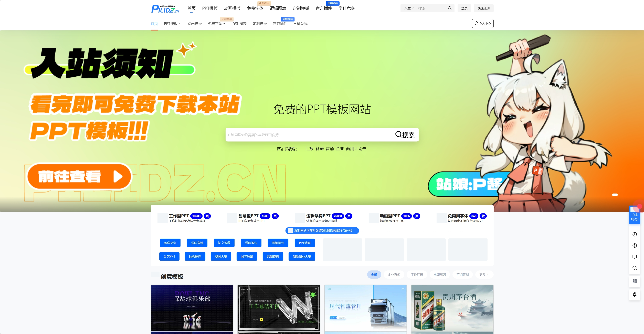The height and width of the screenshot is (334, 644).
Task: Click 逻辑图表 in second navigation row
Action: coord(239,24)
